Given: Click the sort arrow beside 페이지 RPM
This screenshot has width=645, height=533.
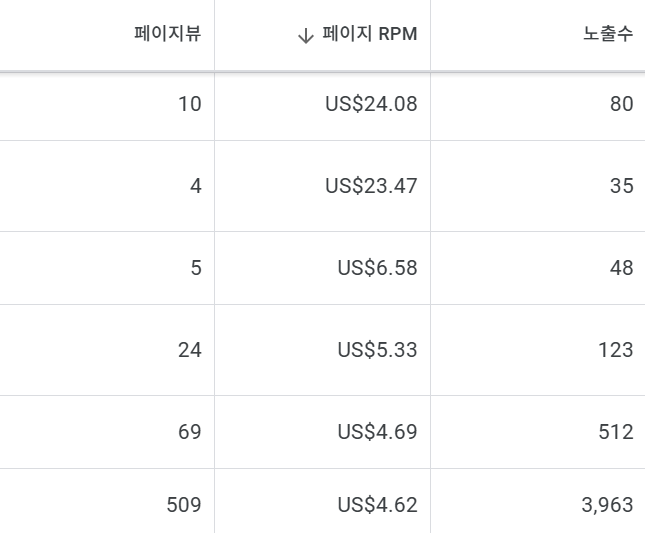Looking at the screenshot, I should pos(306,35).
